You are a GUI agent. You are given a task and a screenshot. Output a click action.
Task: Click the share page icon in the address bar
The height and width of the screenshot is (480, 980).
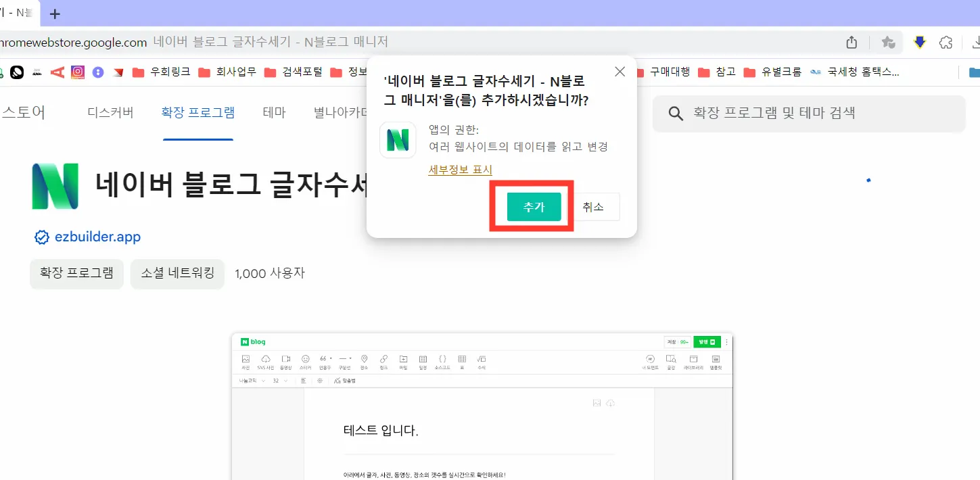click(x=851, y=43)
